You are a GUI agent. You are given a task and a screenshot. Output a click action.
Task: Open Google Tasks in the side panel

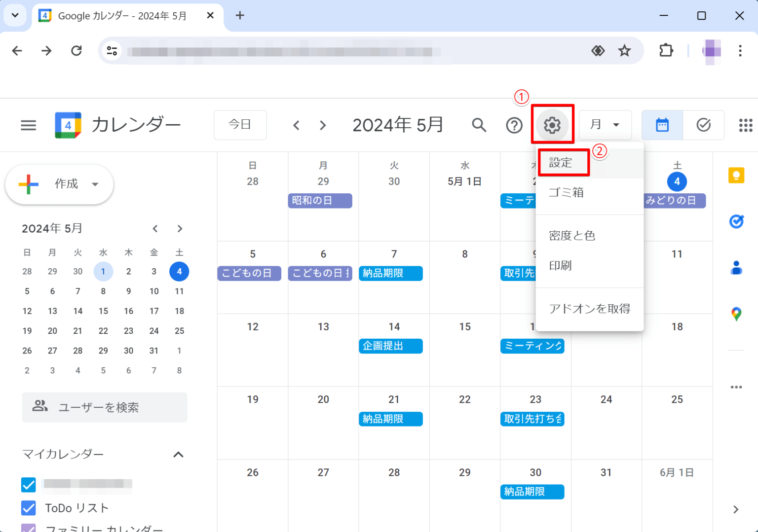click(736, 221)
